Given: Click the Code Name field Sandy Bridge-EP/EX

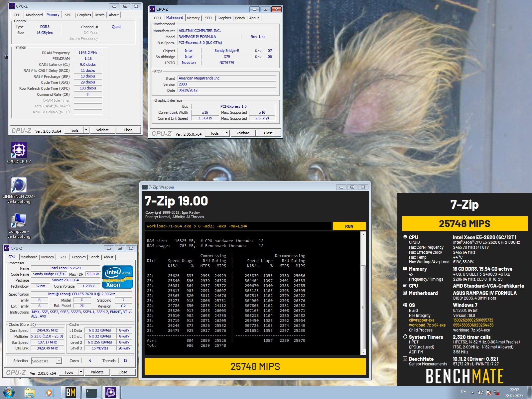Looking at the screenshot, I should 49,274.
